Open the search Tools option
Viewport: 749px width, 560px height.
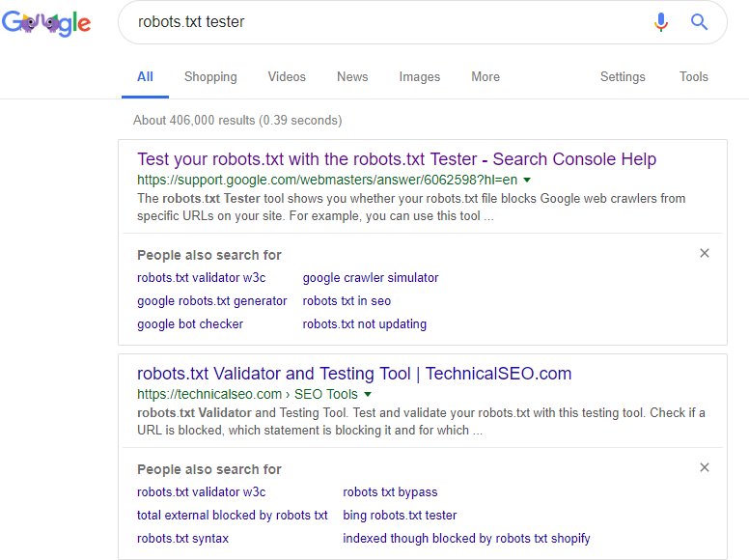click(x=694, y=77)
